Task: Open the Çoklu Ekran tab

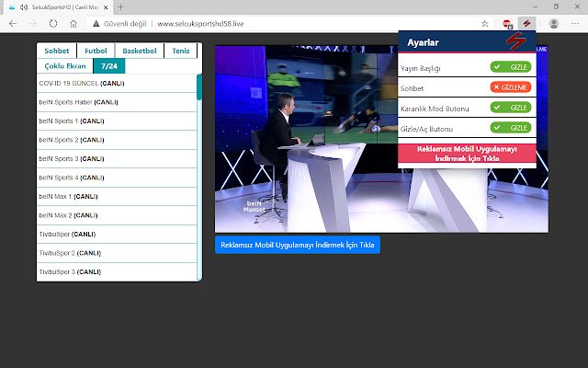Action: coord(65,66)
